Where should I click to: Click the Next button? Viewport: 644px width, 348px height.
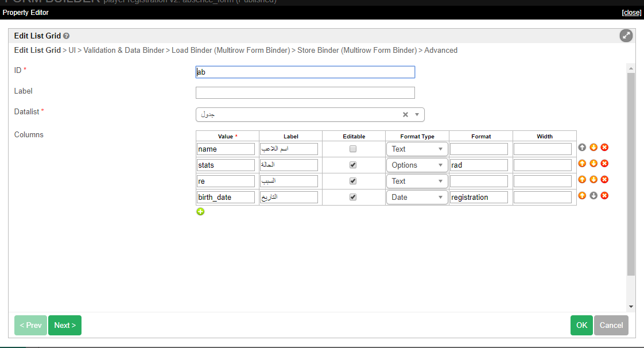(x=65, y=325)
